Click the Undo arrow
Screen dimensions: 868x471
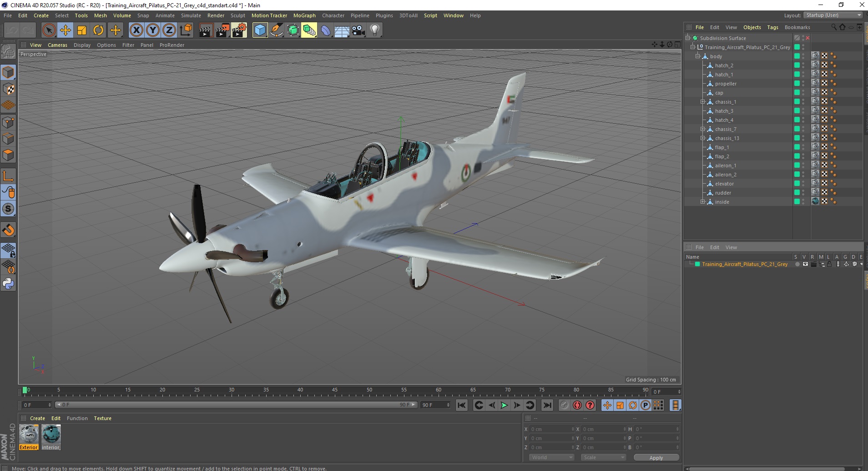point(12,30)
